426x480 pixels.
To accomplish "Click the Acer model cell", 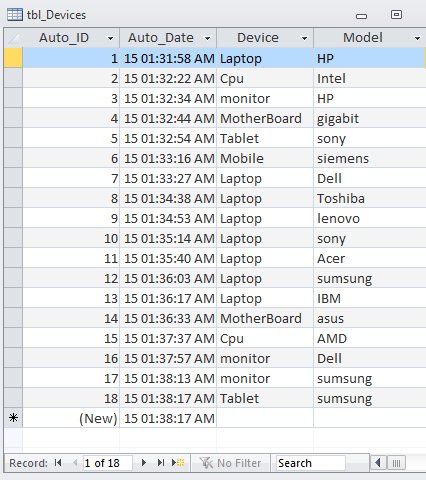I will [370, 258].
